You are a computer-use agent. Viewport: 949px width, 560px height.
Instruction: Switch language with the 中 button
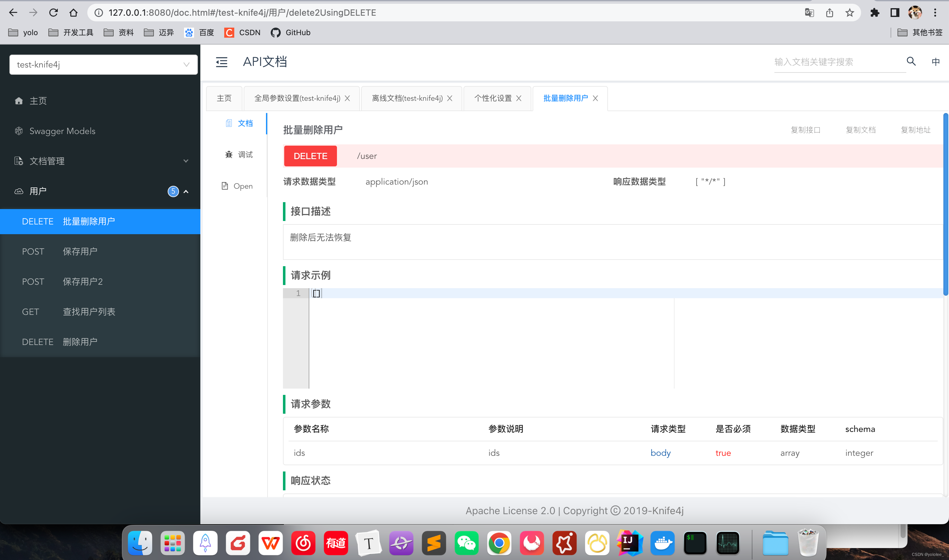(935, 62)
